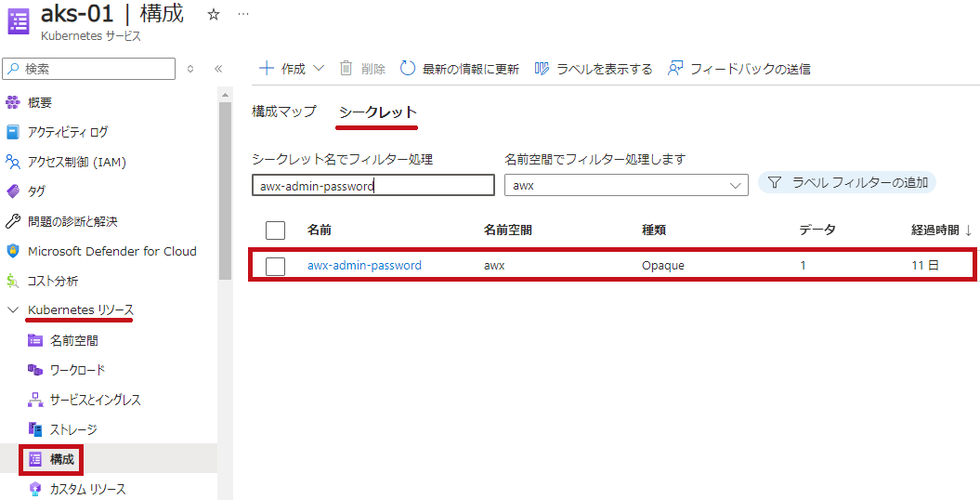Open サービスとイングレス tree item text
Image resolution: width=980 pixels, height=500 pixels.
coord(96,400)
